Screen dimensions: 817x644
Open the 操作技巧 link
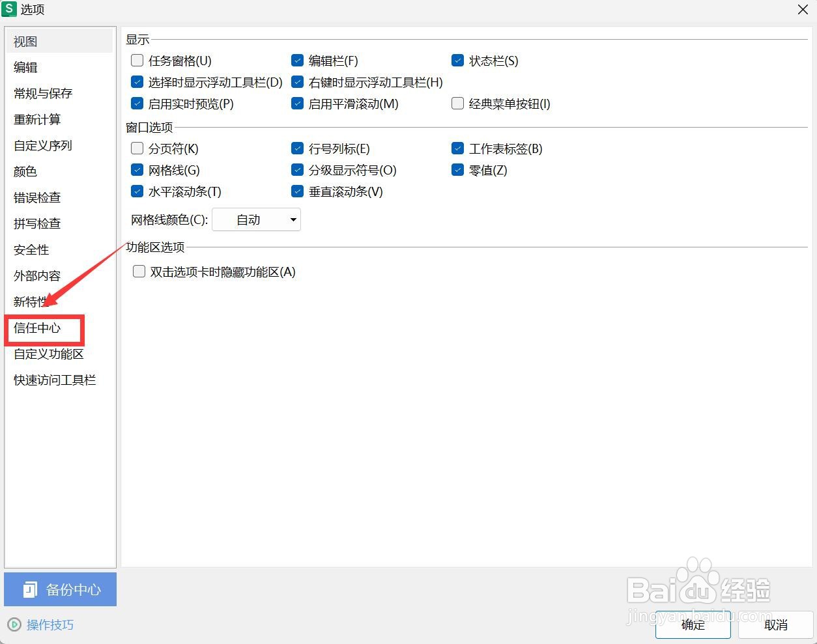[50, 624]
